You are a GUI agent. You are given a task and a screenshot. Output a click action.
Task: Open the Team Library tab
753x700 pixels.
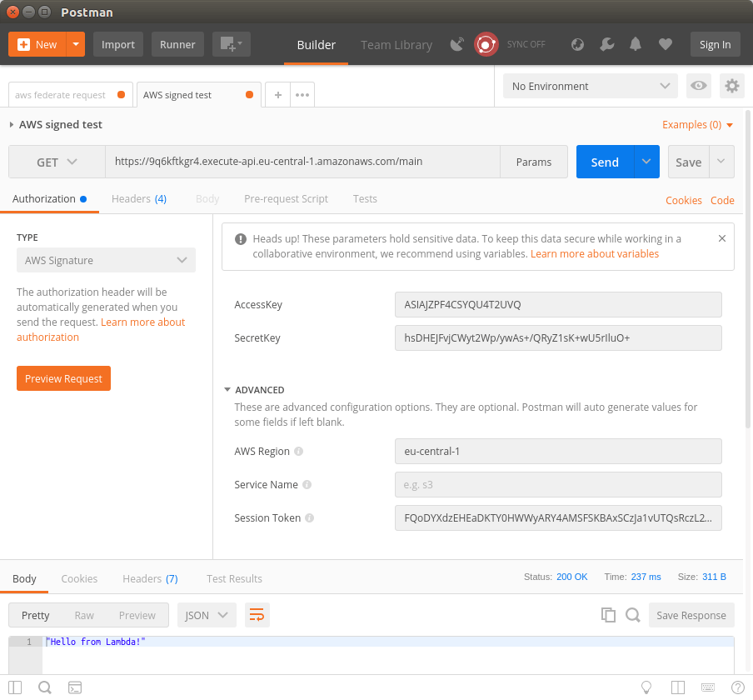tap(396, 45)
